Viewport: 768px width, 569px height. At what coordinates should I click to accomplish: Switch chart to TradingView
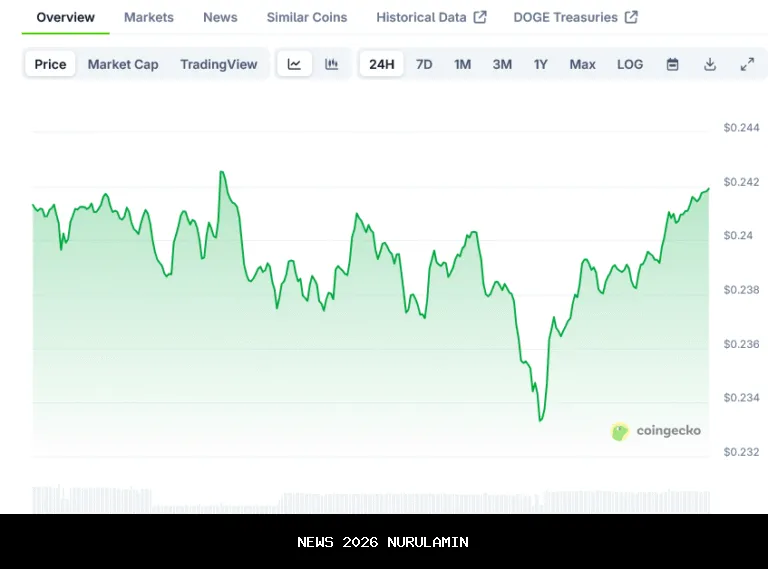[219, 64]
